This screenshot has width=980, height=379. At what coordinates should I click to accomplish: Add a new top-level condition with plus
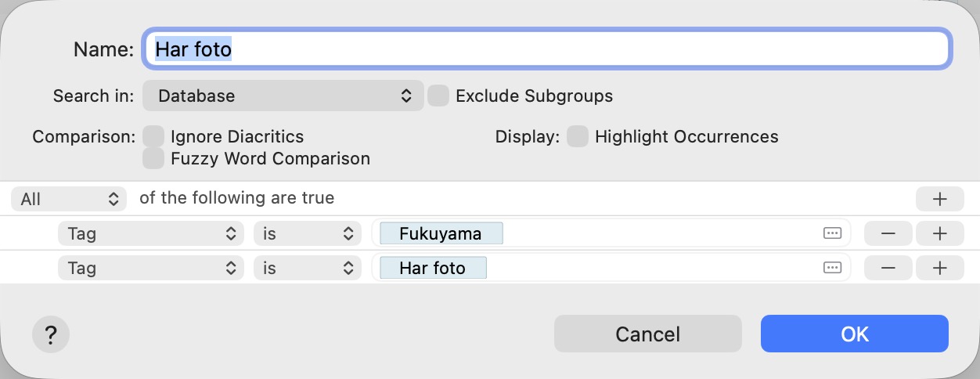pyautogui.click(x=939, y=199)
